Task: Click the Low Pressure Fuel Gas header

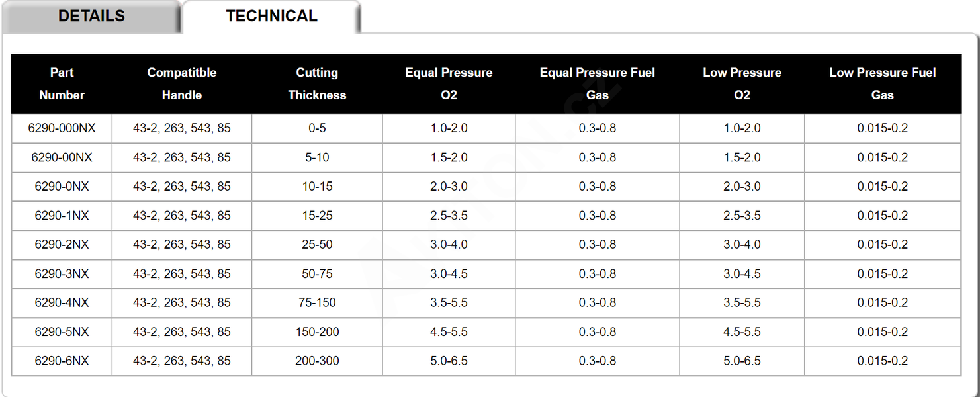Action: tap(883, 84)
